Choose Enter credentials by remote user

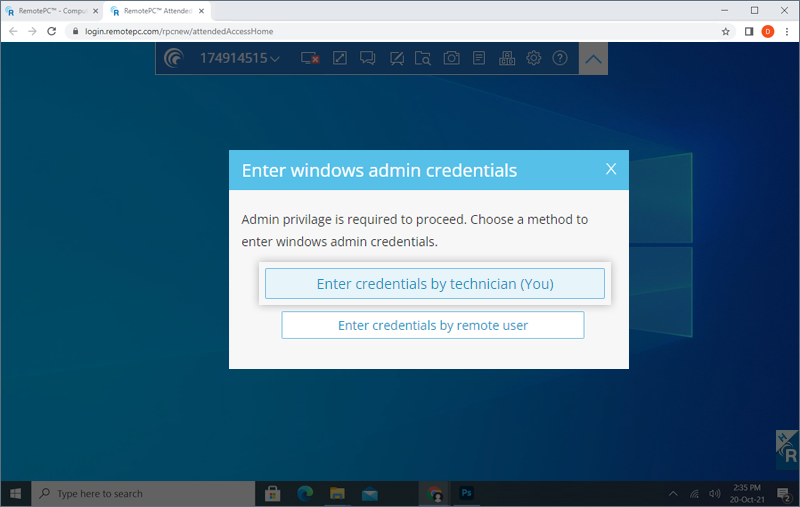click(x=433, y=325)
